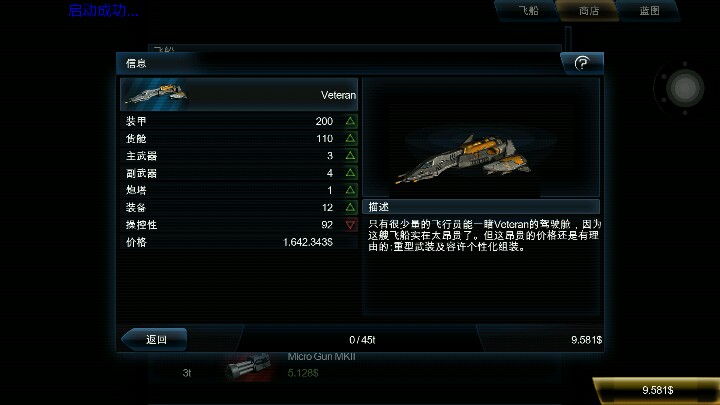Click the green arrow beside 炮塔
This screenshot has height=405, width=720.
[350, 190]
